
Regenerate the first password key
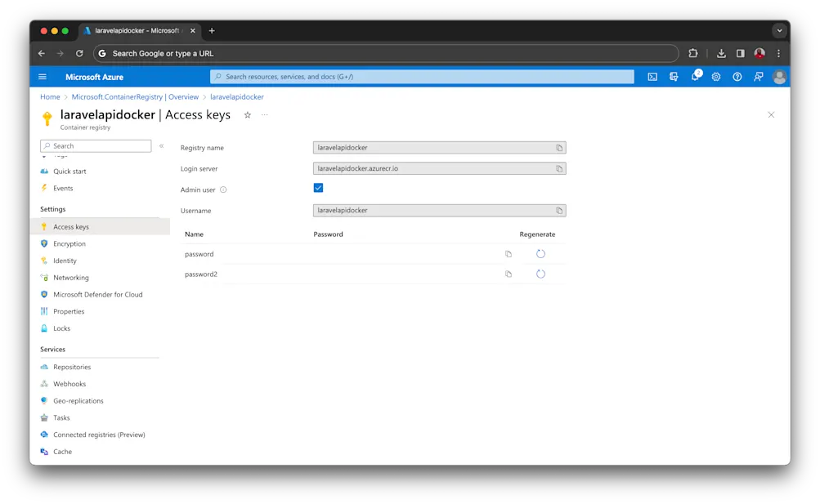(x=540, y=253)
